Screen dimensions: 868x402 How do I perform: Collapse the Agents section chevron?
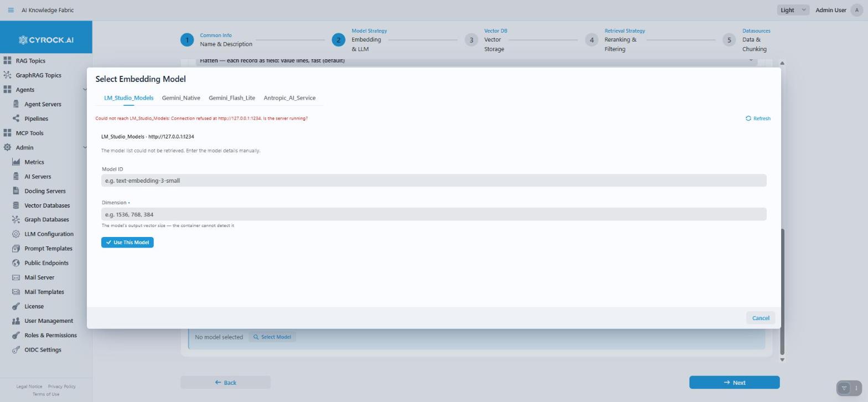click(85, 90)
